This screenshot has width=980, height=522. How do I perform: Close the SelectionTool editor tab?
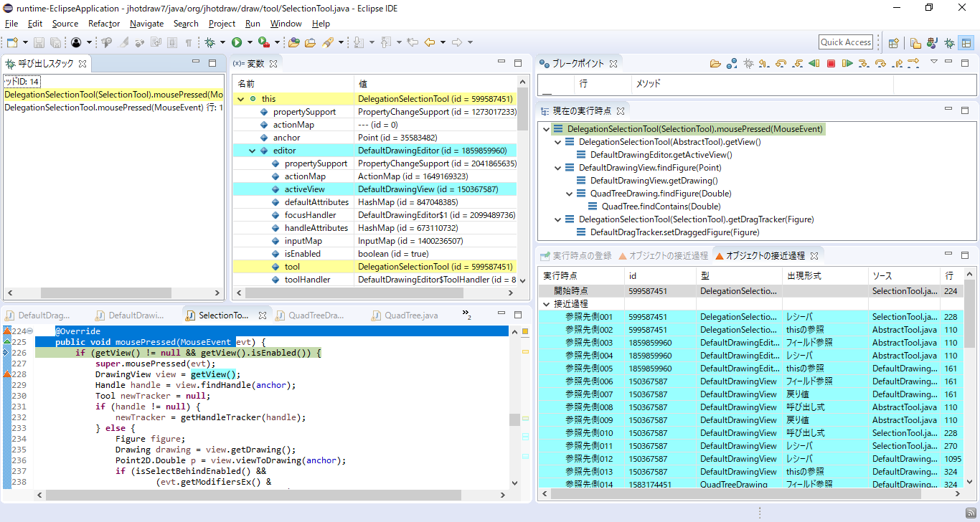point(263,315)
